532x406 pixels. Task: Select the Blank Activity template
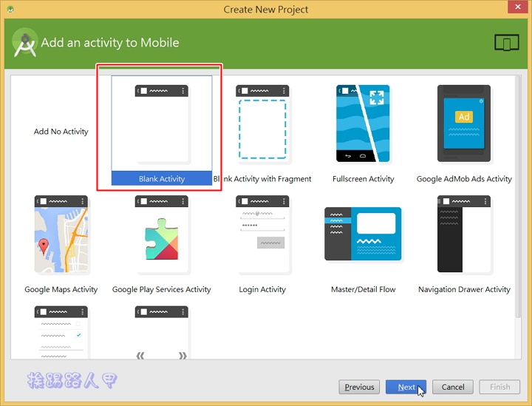coord(162,129)
